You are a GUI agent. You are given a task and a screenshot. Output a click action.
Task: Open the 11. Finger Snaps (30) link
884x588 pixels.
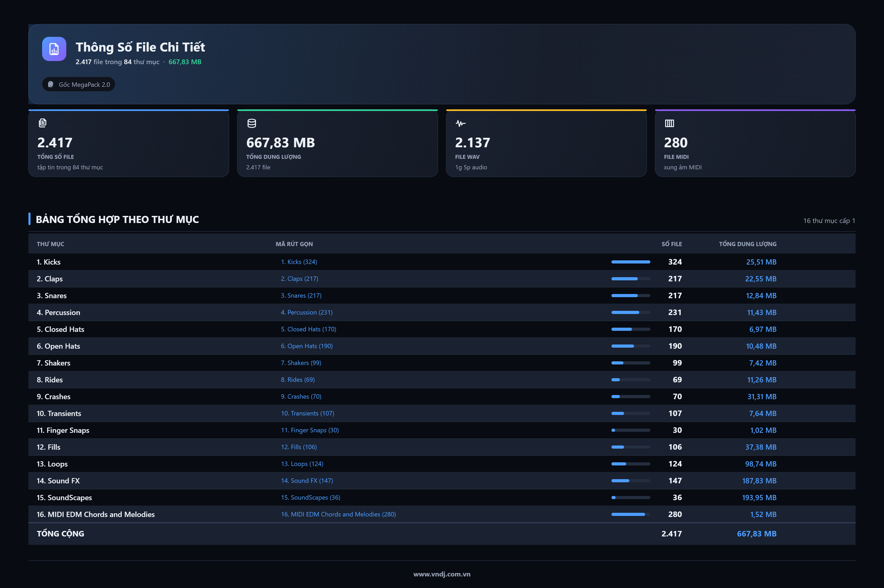[x=310, y=430]
